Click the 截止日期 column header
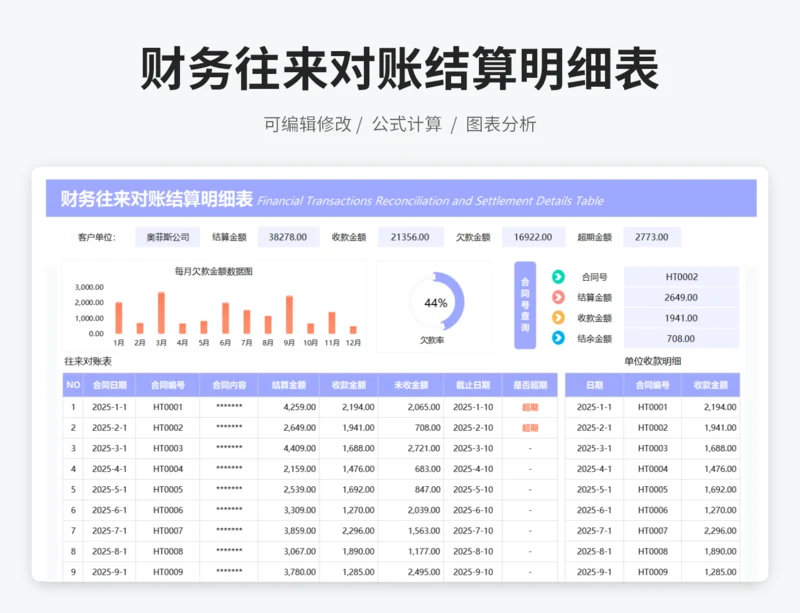 tap(473, 385)
